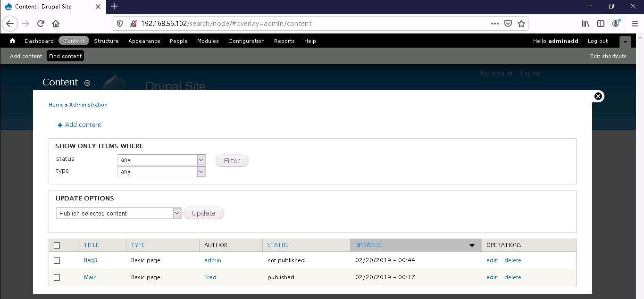Screen dimensions: 644x299
Task: Open author admin profile link
Action: [x=213, y=260]
